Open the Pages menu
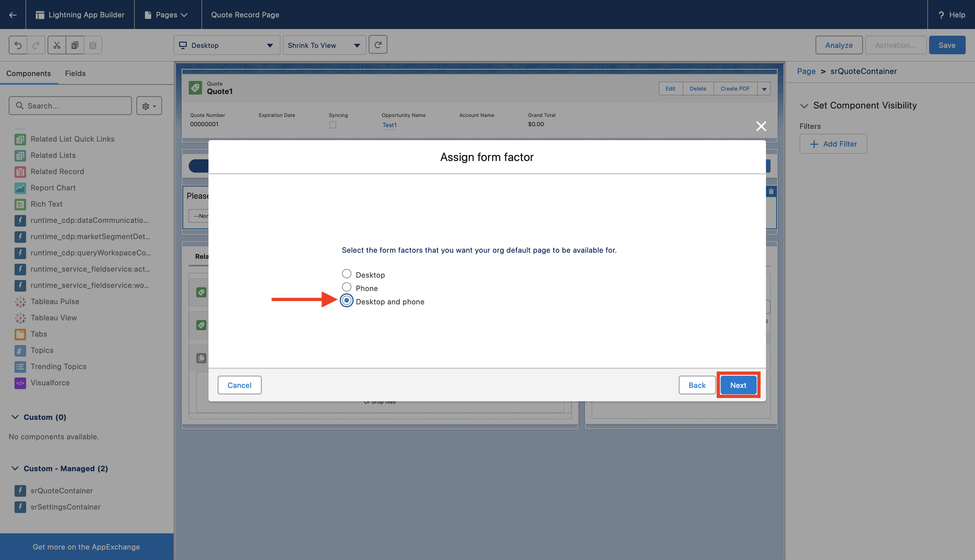975x560 pixels. pyautogui.click(x=167, y=15)
